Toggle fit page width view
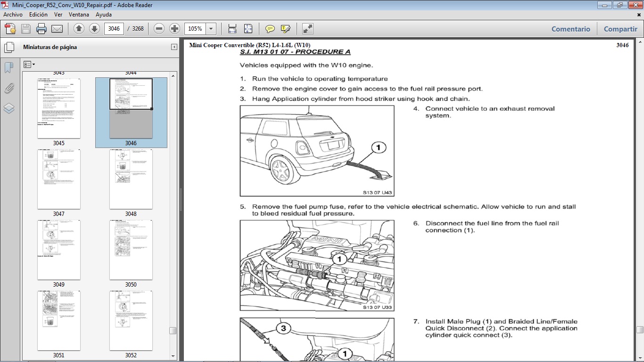Image resolution: width=644 pixels, height=362 pixels. click(x=231, y=28)
